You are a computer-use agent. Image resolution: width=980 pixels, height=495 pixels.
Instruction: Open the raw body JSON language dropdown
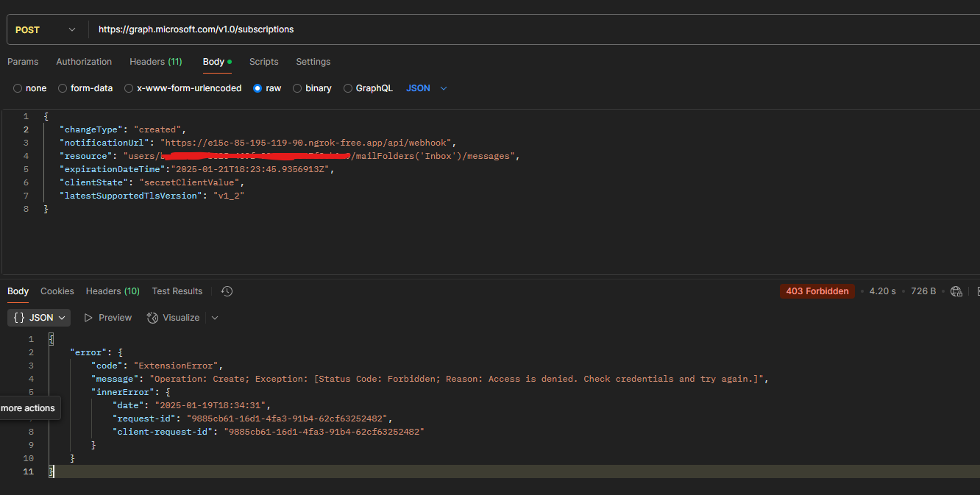[427, 88]
